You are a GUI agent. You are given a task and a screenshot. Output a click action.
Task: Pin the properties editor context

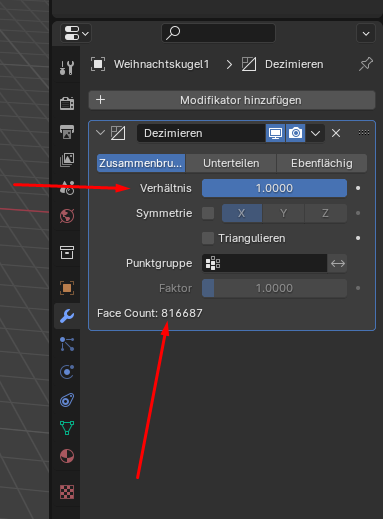coord(366,64)
